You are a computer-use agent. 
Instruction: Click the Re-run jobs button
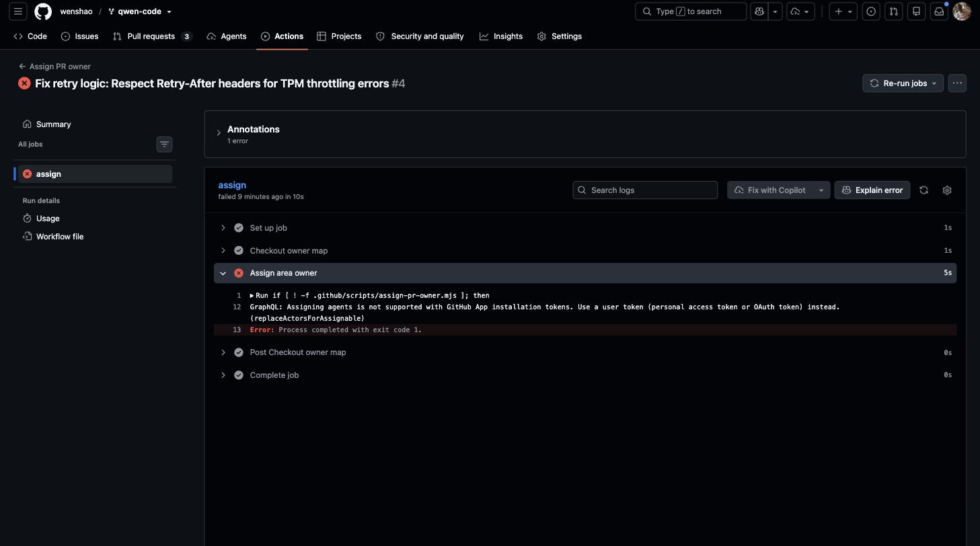(903, 83)
